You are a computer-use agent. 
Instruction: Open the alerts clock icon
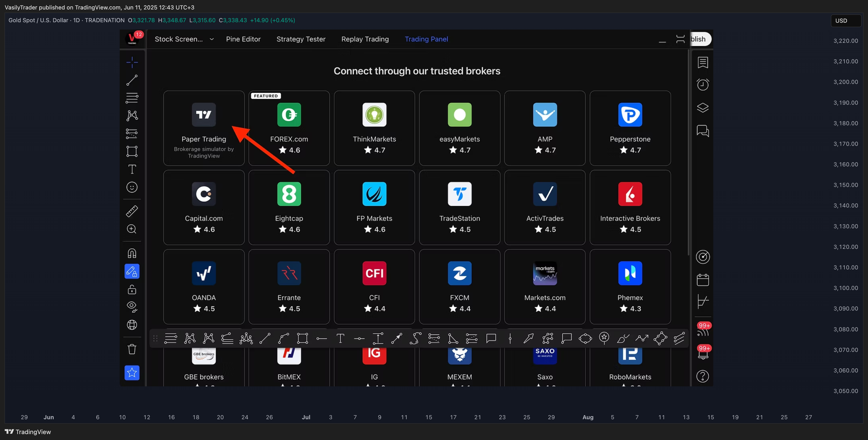702,85
